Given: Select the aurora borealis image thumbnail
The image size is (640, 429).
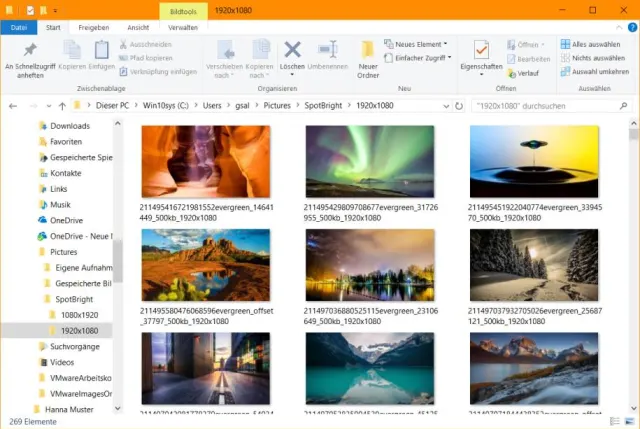Looking at the screenshot, I should (370, 160).
